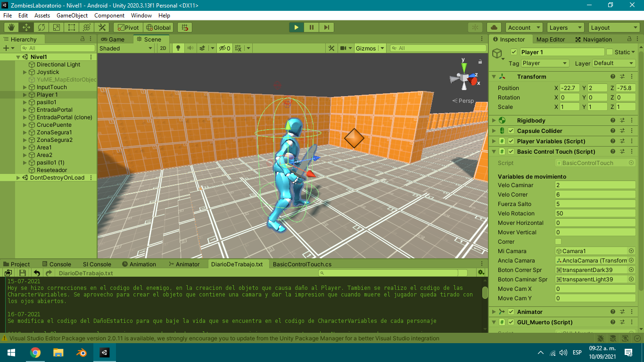The width and height of the screenshot is (644, 362).
Task: Disable the Animator component checkbox
Action: 511,312
